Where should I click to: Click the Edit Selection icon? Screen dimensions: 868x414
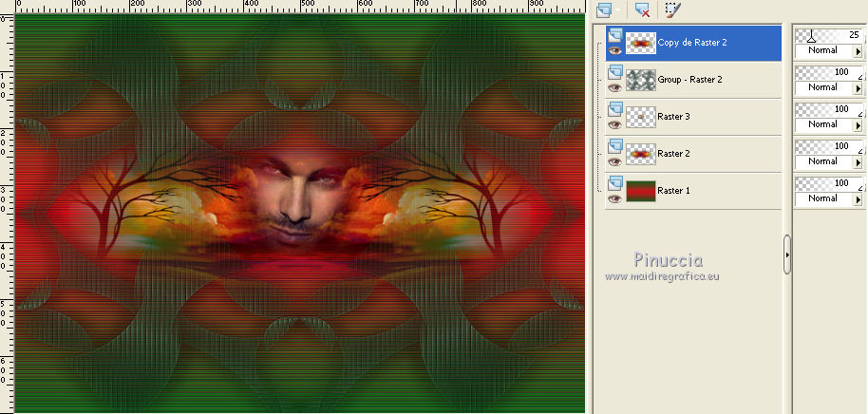point(672,9)
